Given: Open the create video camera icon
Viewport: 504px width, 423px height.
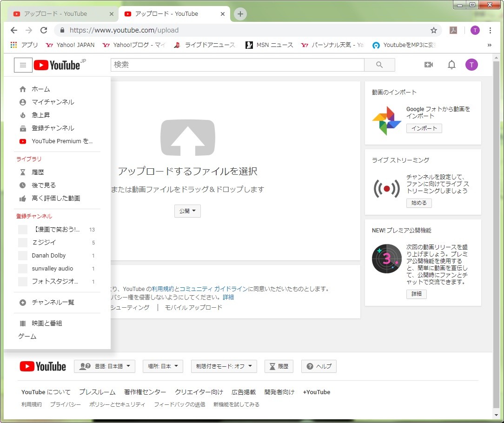Looking at the screenshot, I should coord(429,65).
